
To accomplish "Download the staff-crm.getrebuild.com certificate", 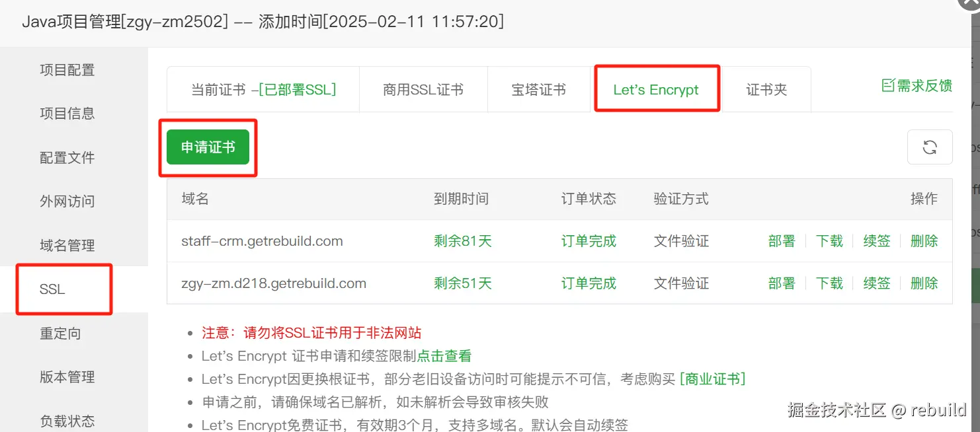I will coord(829,241).
